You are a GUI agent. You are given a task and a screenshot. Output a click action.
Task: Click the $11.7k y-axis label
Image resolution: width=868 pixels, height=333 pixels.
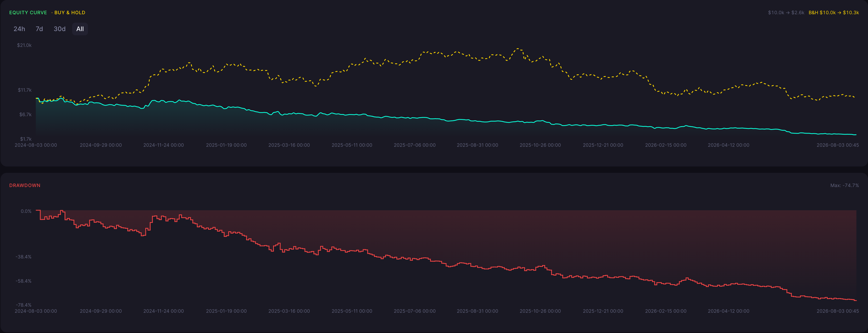point(24,90)
